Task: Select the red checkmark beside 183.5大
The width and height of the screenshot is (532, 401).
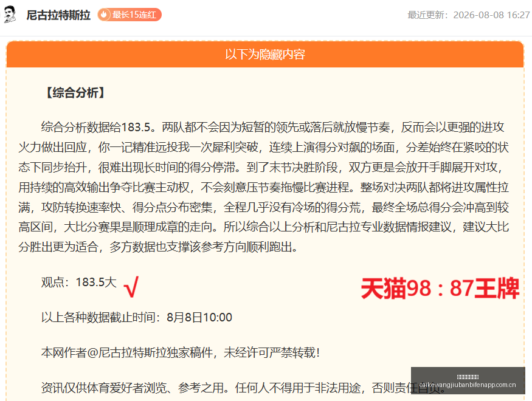Action: (132, 287)
